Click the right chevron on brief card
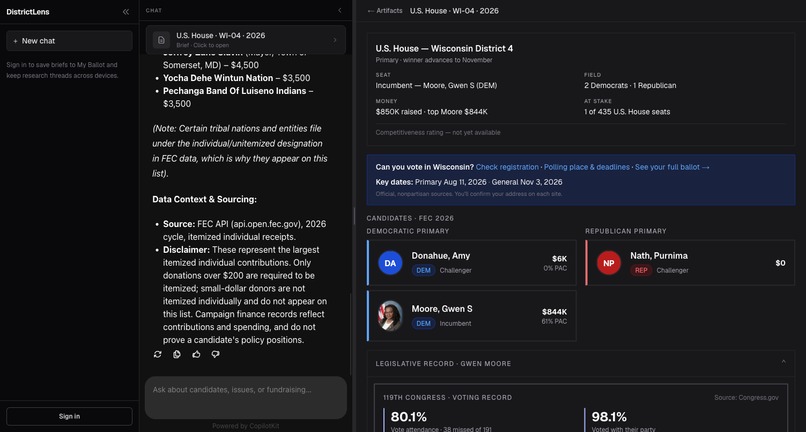806x432 pixels. pos(335,40)
